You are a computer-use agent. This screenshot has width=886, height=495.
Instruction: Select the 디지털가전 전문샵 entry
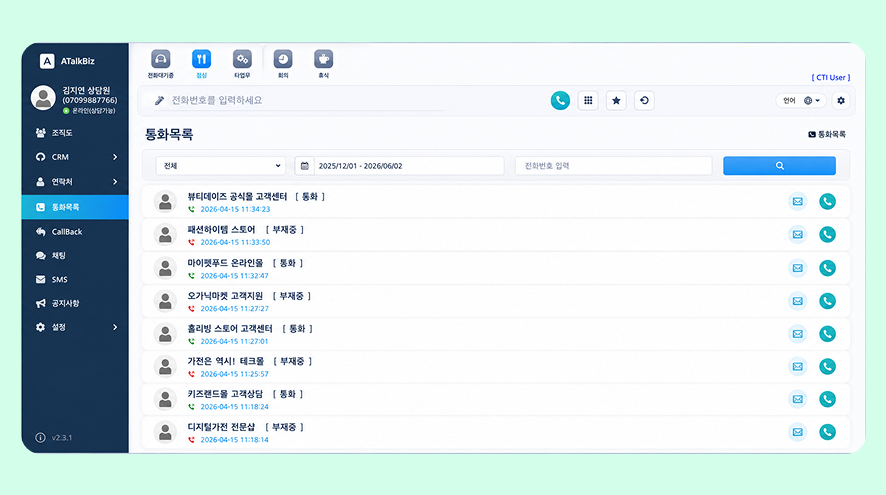click(x=496, y=432)
